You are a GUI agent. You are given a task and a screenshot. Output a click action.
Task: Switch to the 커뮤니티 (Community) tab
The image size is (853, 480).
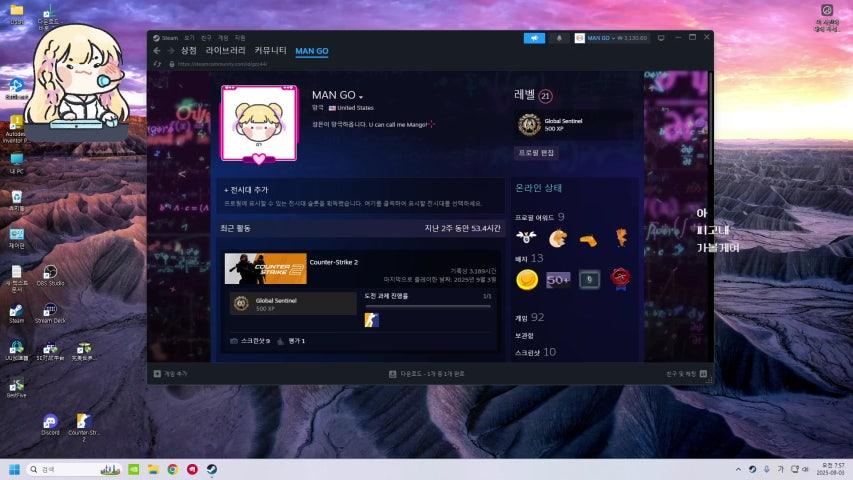(x=270, y=51)
